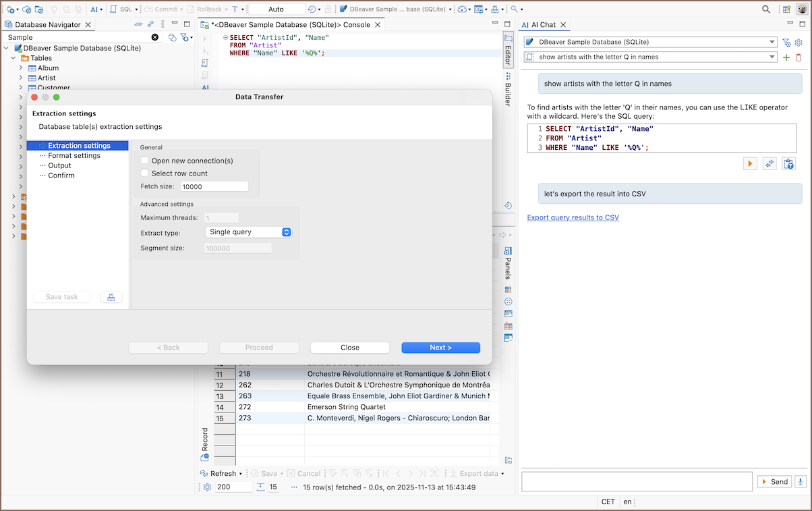Clear the navigator Sample filter text
This screenshot has height=511, width=812.
[155, 37]
